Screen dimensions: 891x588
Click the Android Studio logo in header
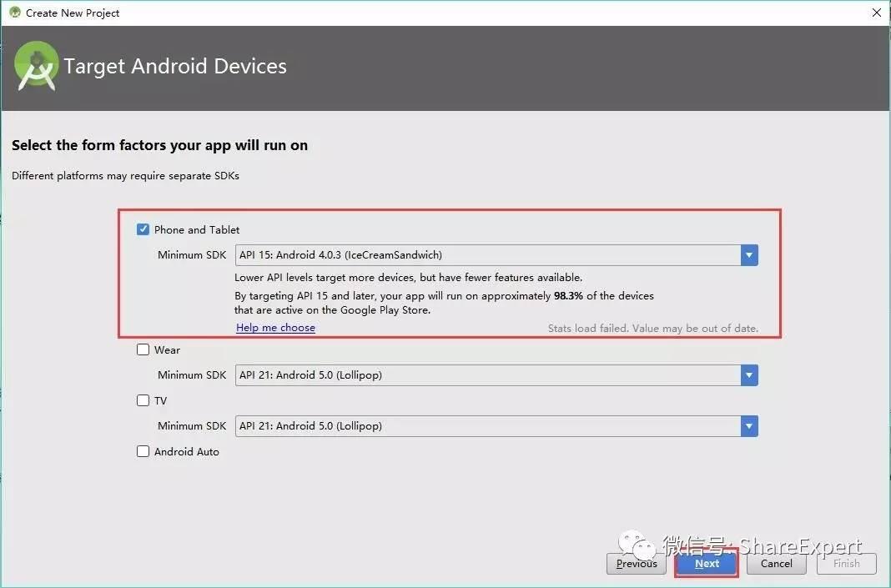[x=37, y=66]
